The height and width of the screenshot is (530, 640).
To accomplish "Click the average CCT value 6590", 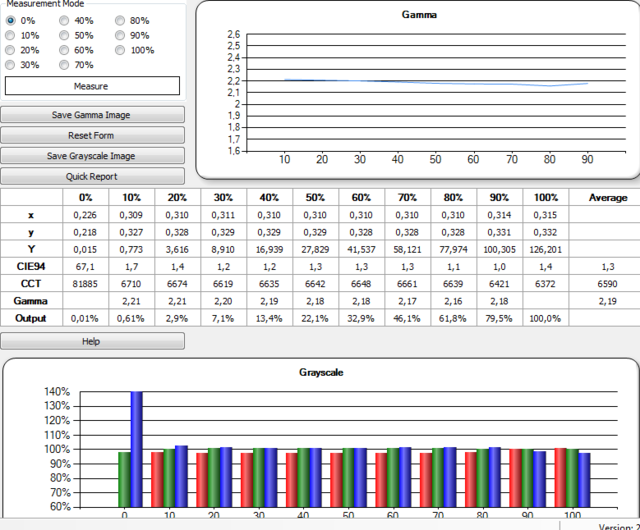I will pyautogui.click(x=607, y=284).
